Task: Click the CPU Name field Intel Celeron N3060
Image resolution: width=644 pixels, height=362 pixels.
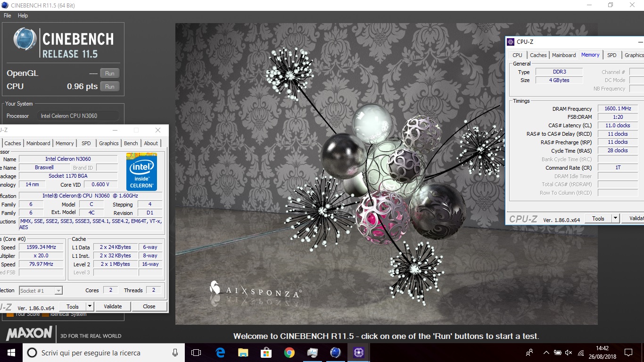Action: [x=68, y=159]
